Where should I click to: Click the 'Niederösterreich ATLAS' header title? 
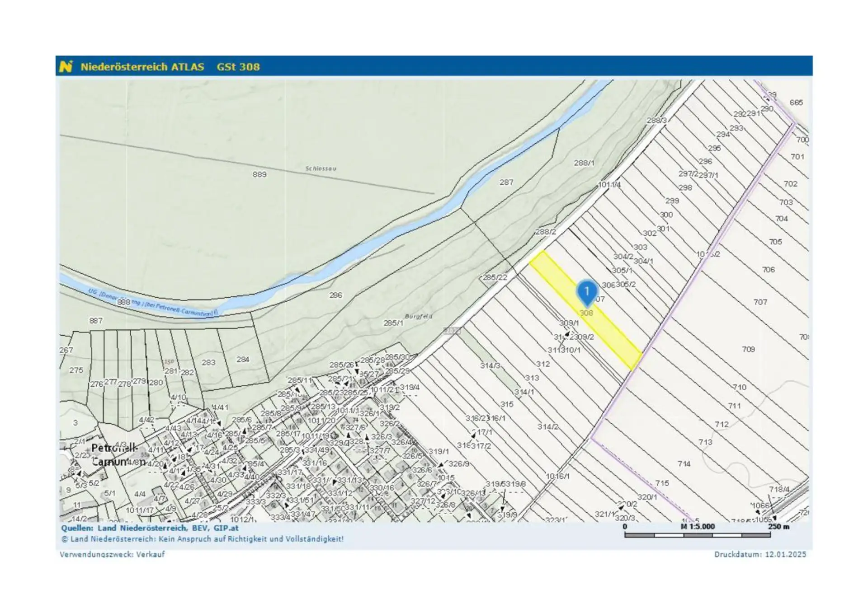click(142, 67)
